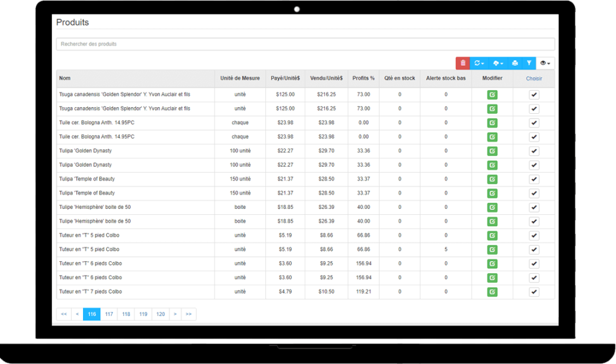Click the Tuteur en "T" 7 pieds Colbo name
Image resolution: width=616 pixels, height=364 pixels.
[90, 292]
